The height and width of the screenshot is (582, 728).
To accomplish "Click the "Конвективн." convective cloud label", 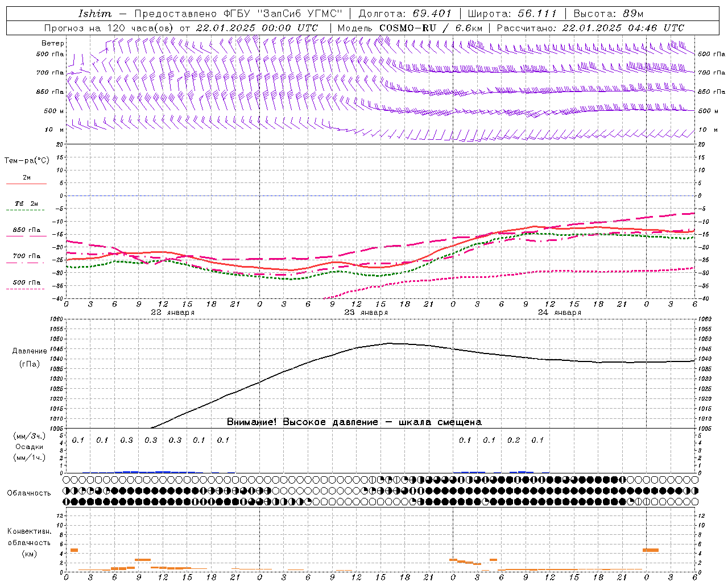I will tap(30, 531).
